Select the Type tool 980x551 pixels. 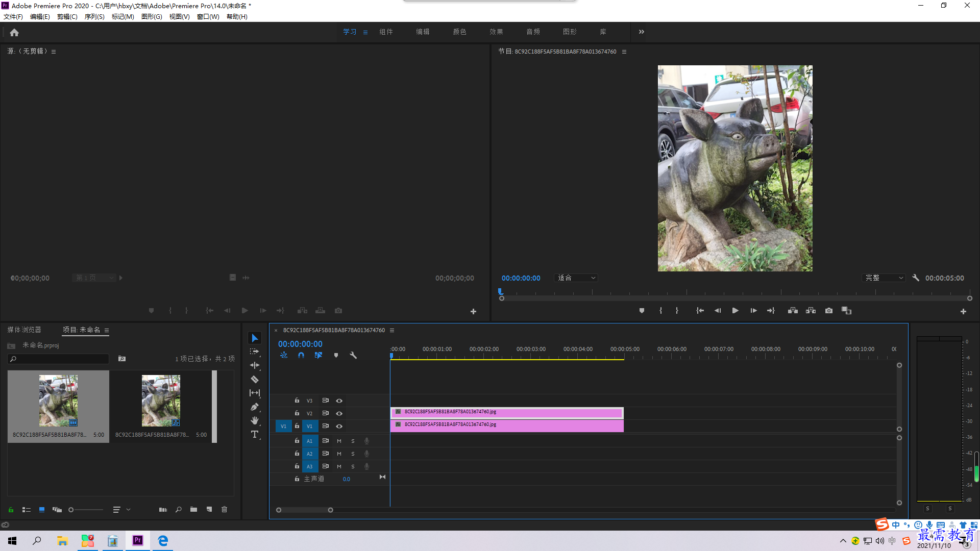255,434
